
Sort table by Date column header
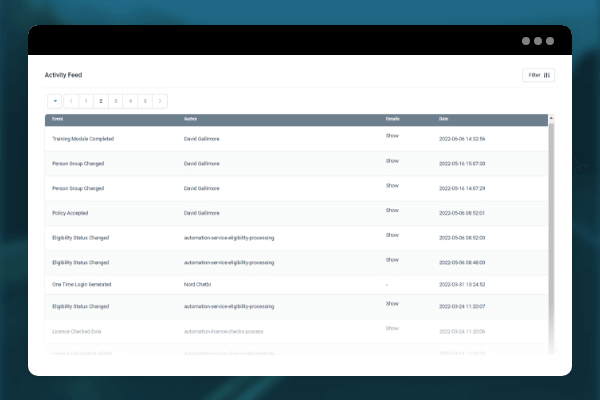(443, 119)
